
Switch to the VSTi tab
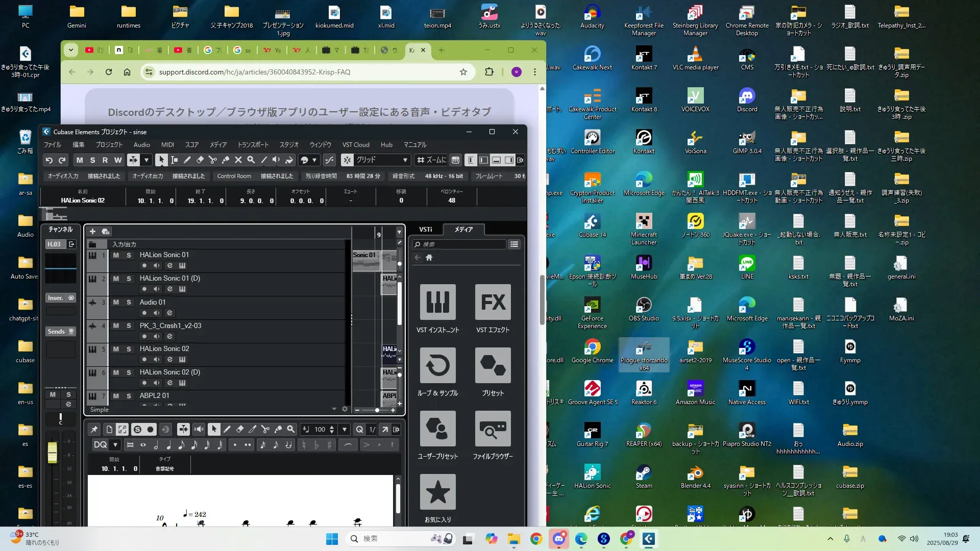click(425, 230)
